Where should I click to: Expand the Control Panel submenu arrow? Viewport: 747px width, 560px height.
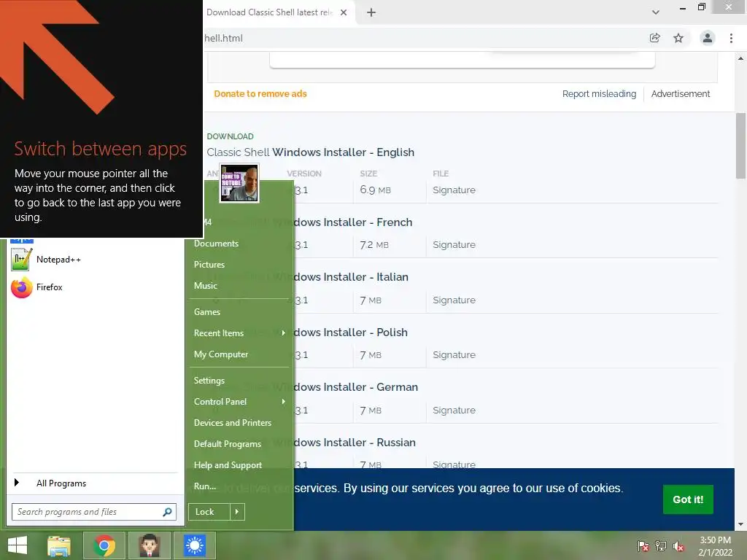point(284,402)
